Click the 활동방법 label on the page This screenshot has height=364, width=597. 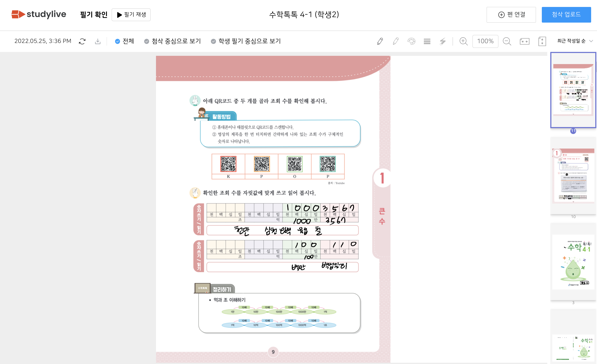(x=221, y=117)
